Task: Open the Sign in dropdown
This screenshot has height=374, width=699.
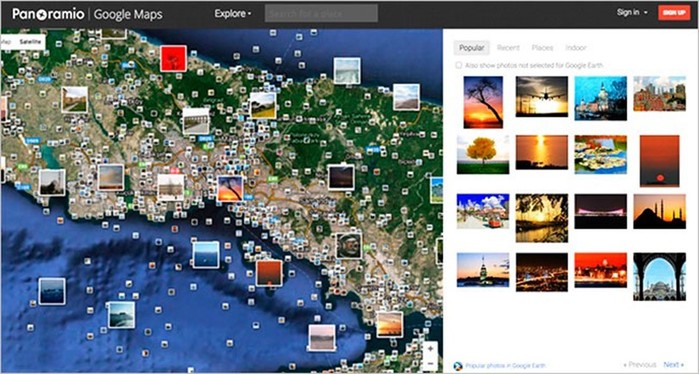Action: (x=632, y=12)
